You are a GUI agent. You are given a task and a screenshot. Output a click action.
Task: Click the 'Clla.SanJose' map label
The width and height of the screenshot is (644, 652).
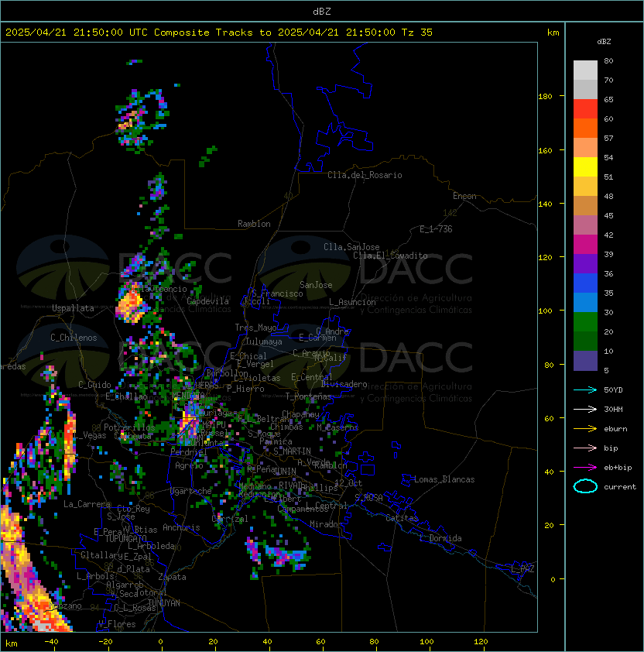[351, 247]
